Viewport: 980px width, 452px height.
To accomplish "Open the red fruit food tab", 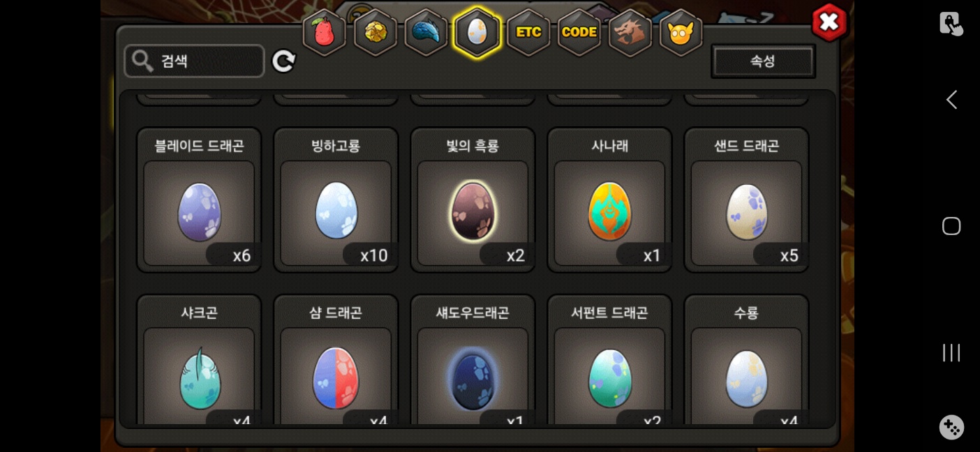I will [325, 32].
